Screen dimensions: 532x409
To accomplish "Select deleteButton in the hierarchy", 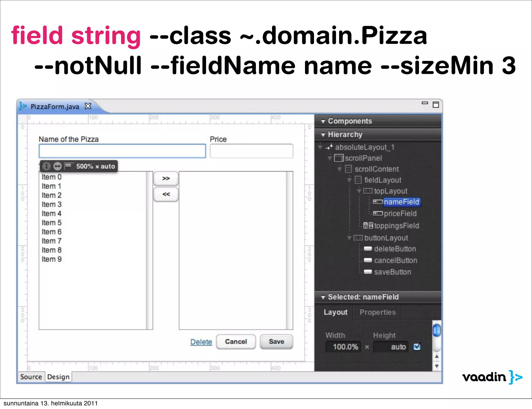I will (x=395, y=249).
